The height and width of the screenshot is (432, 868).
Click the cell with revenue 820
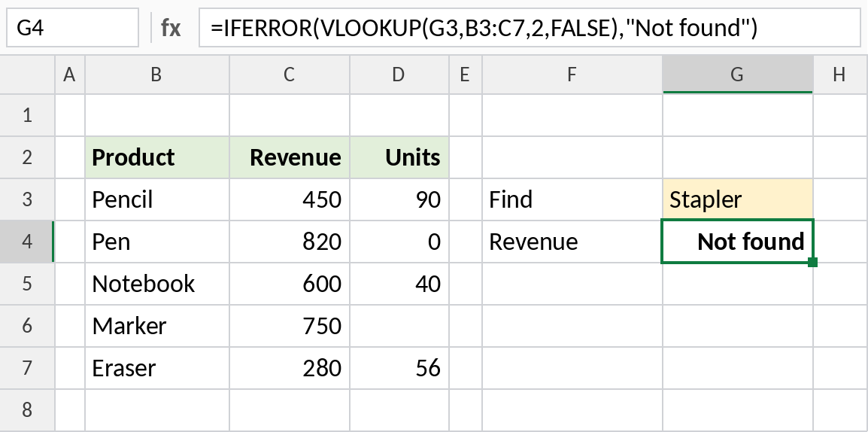(290, 242)
